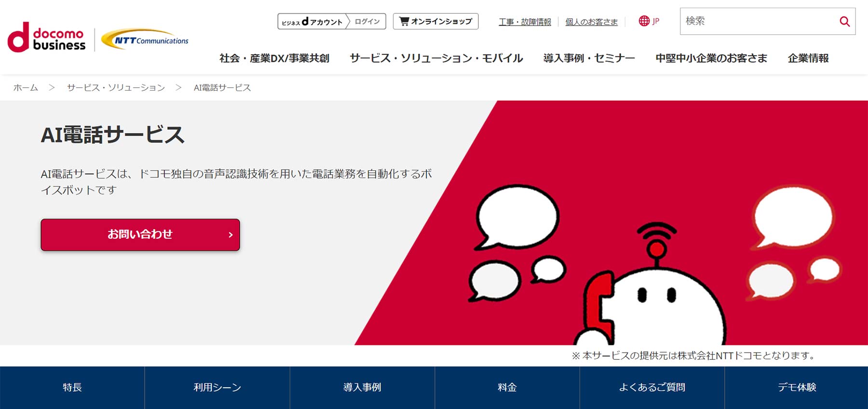
Task: Jump to 導入事例 section tab
Action: (x=362, y=387)
